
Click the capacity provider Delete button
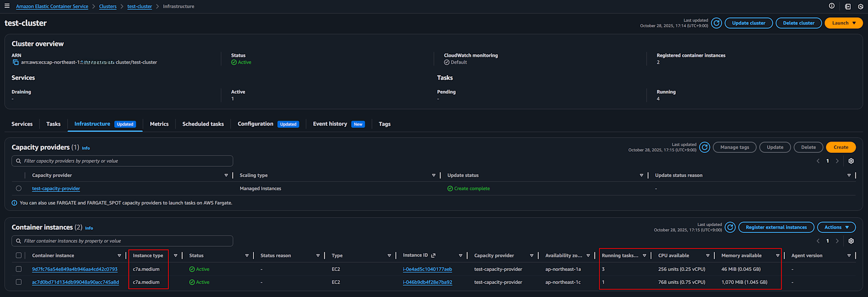click(x=808, y=147)
